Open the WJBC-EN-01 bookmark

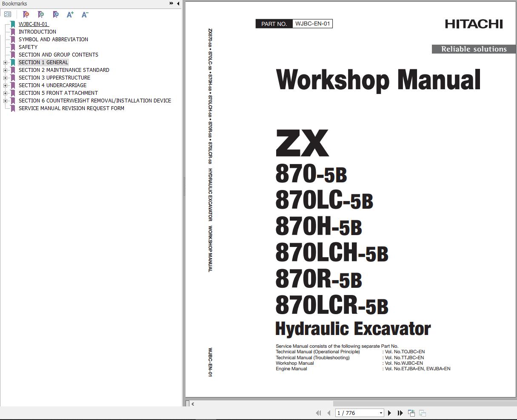[x=33, y=24]
